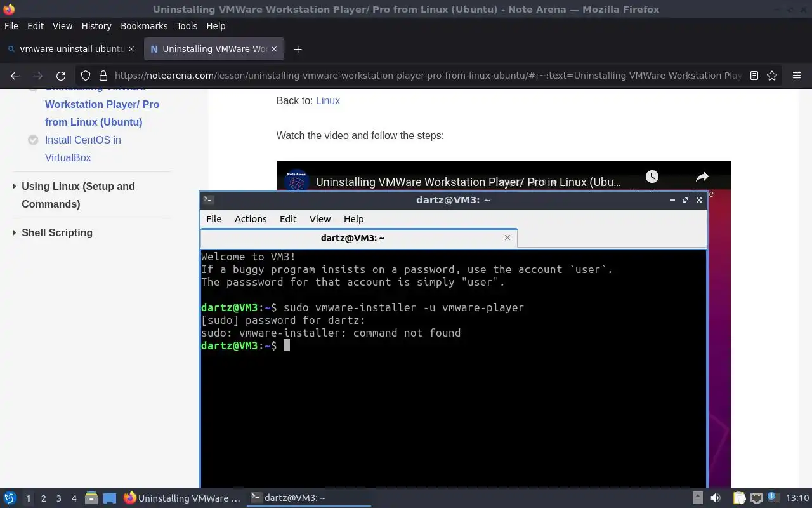
Task: Show site security lock information
Action: click(x=102, y=76)
